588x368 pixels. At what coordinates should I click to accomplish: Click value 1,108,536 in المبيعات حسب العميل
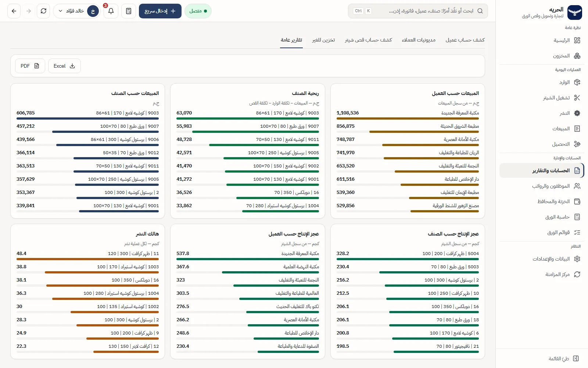click(x=348, y=113)
